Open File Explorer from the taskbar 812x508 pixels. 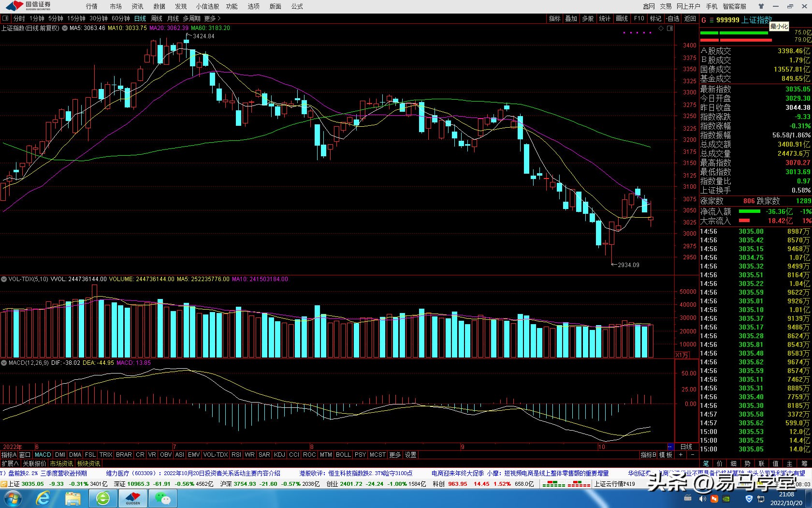[x=73, y=498]
